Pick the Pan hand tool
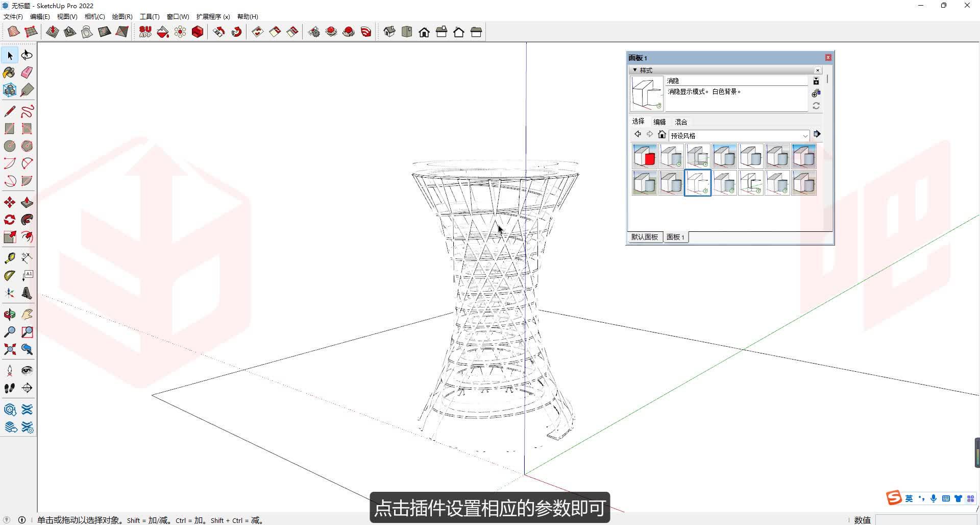980x525 pixels. tap(27, 314)
